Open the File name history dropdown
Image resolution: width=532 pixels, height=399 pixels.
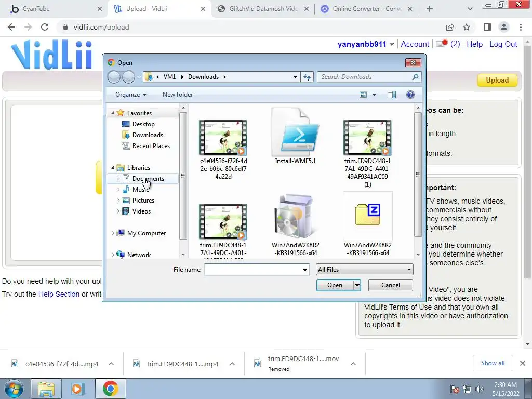[305, 270]
